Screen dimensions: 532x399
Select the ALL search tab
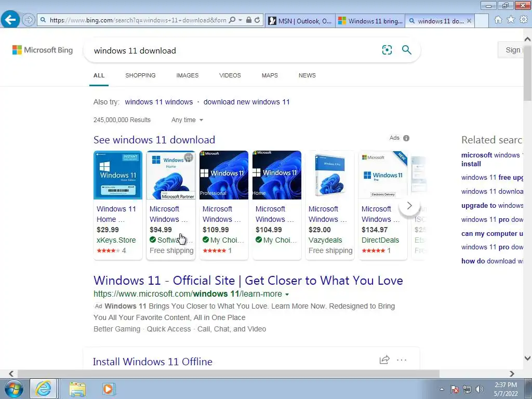pos(99,75)
